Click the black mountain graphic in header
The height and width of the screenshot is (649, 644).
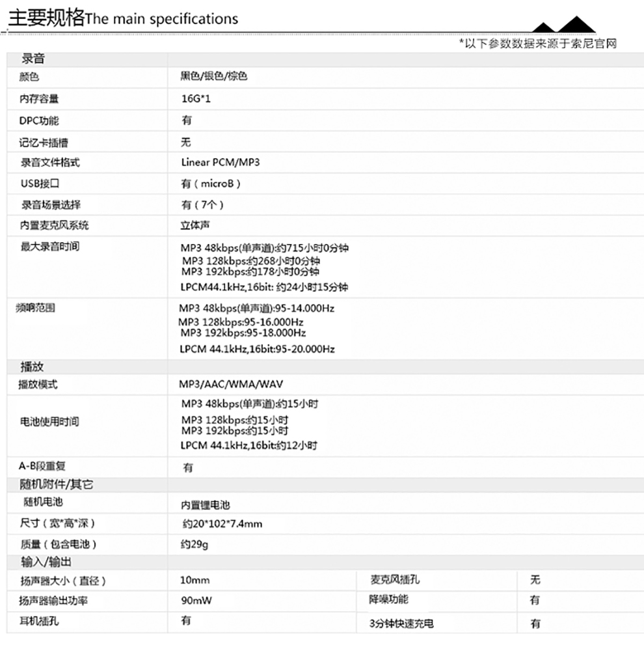563,25
